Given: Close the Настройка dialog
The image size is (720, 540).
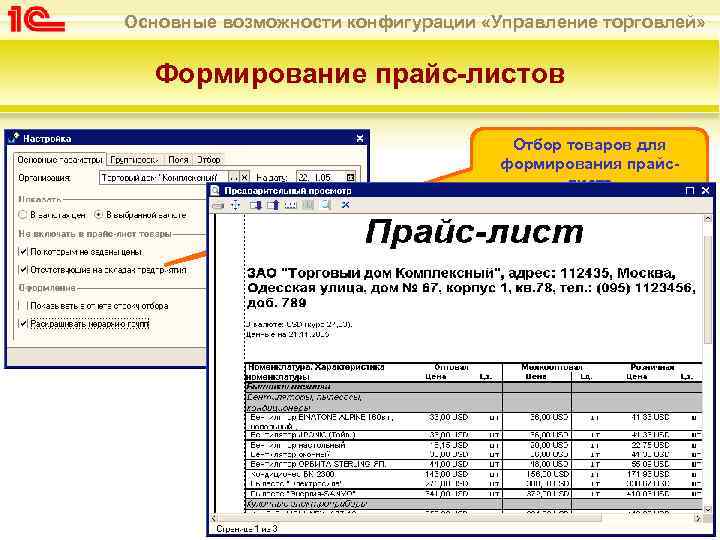Looking at the screenshot, I should 360,138.
